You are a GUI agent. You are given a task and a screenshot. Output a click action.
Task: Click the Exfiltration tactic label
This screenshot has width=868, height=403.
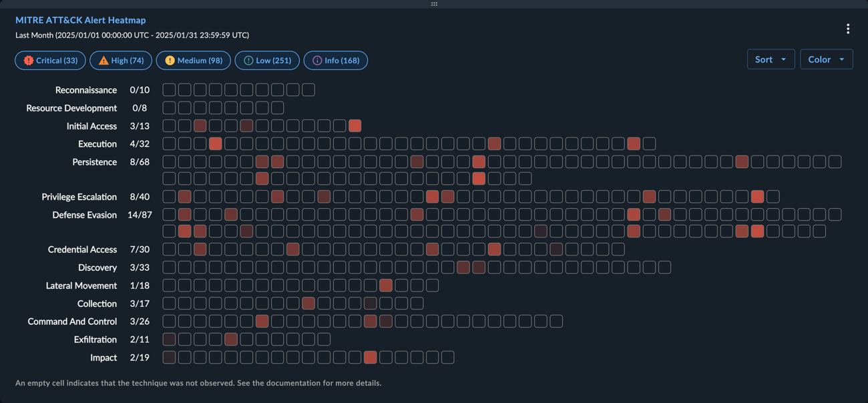pos(95,340)
